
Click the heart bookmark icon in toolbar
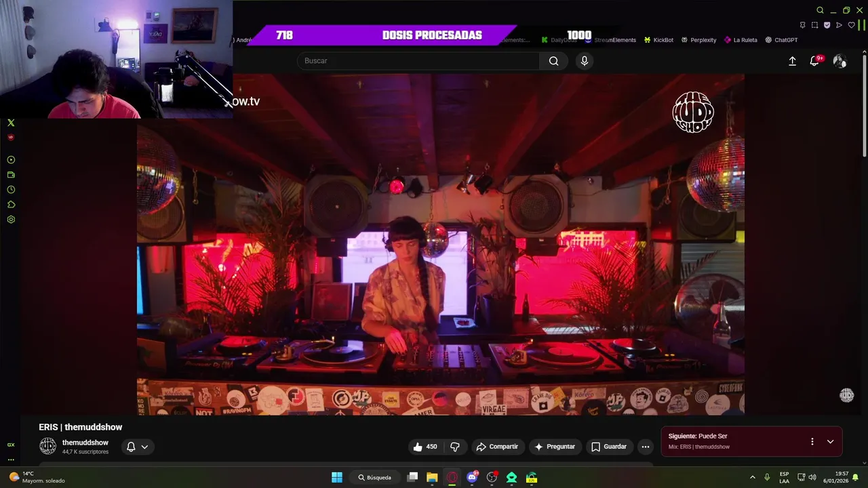tap(852, 25)
